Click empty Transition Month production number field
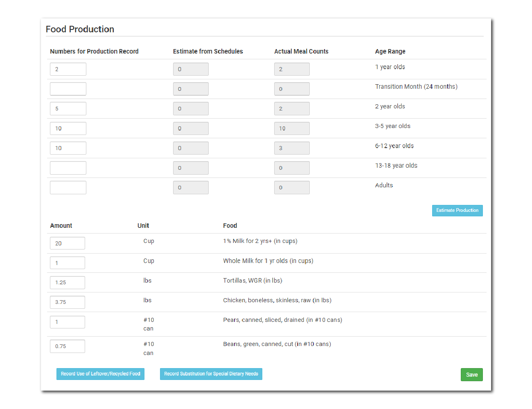 (x=68, y=89)
